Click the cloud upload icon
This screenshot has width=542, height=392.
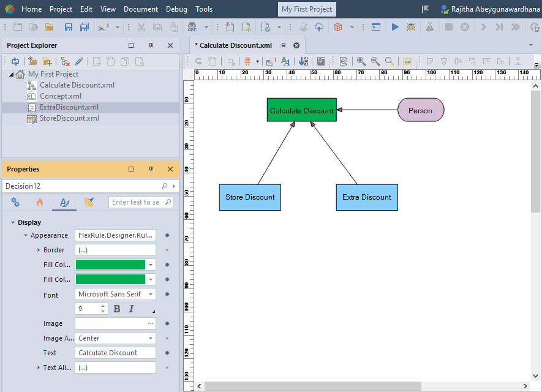(319, 27)
